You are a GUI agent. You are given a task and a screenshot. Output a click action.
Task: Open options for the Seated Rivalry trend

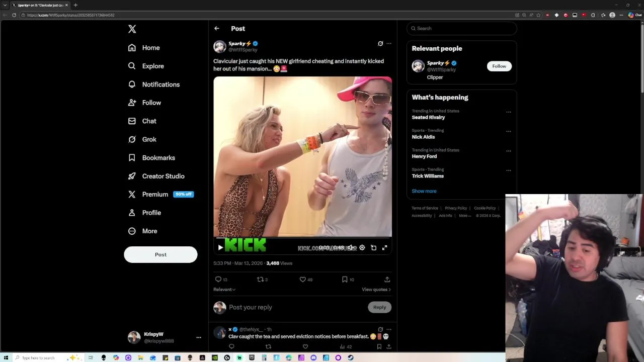(x=509, y=112)
